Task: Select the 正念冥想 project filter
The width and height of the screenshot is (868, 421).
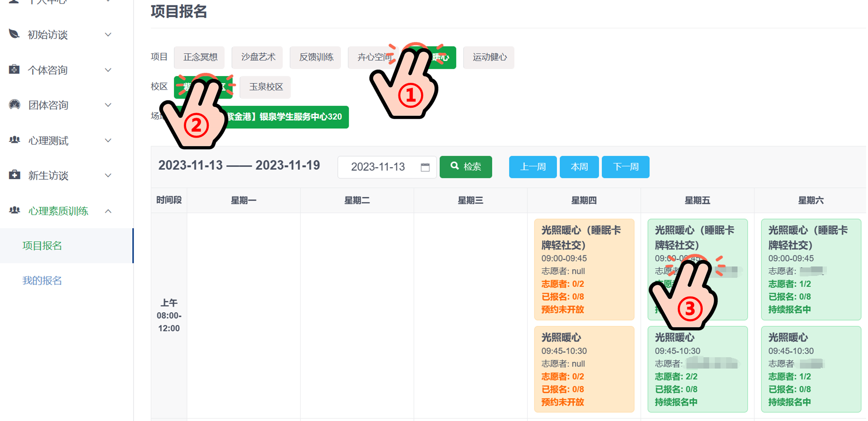Action: coord(200,57)
